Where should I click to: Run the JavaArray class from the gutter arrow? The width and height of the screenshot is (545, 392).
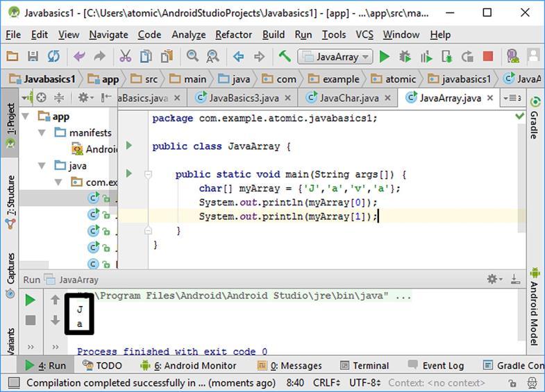click(129, 145)
